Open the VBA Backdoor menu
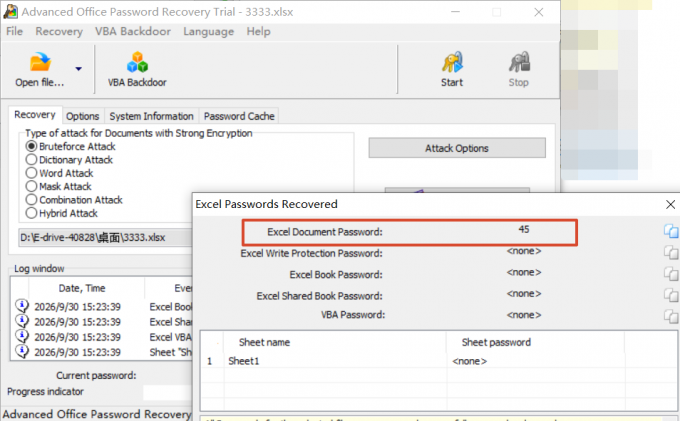 [133, 32]
